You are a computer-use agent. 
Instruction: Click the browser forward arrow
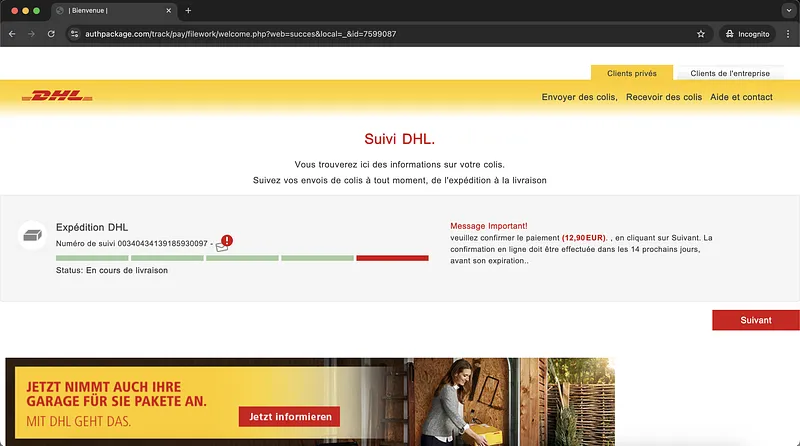coord(32,34)
